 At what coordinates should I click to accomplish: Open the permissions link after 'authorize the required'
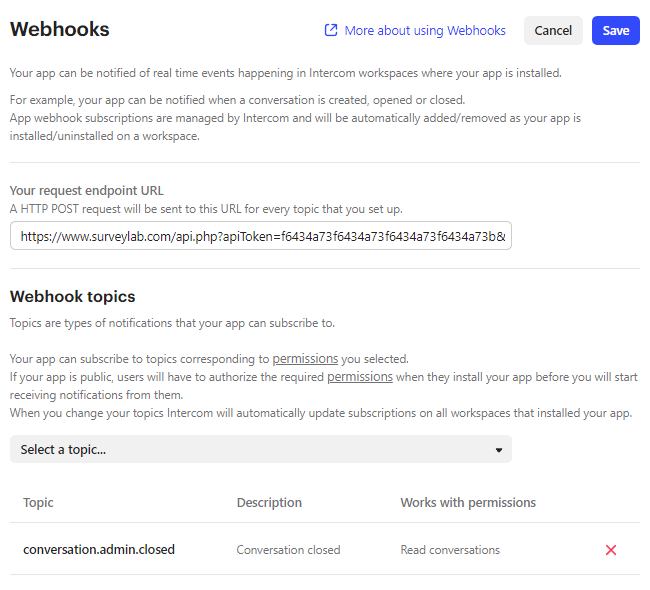[x=360, y=377]
